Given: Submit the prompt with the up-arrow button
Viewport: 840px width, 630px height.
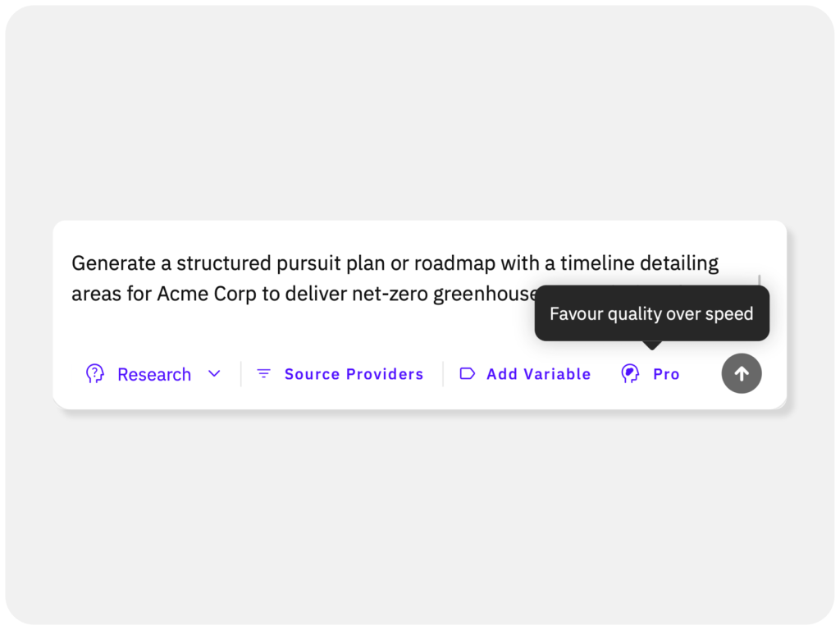Looking at the screenshot, I should click(742, 374).
